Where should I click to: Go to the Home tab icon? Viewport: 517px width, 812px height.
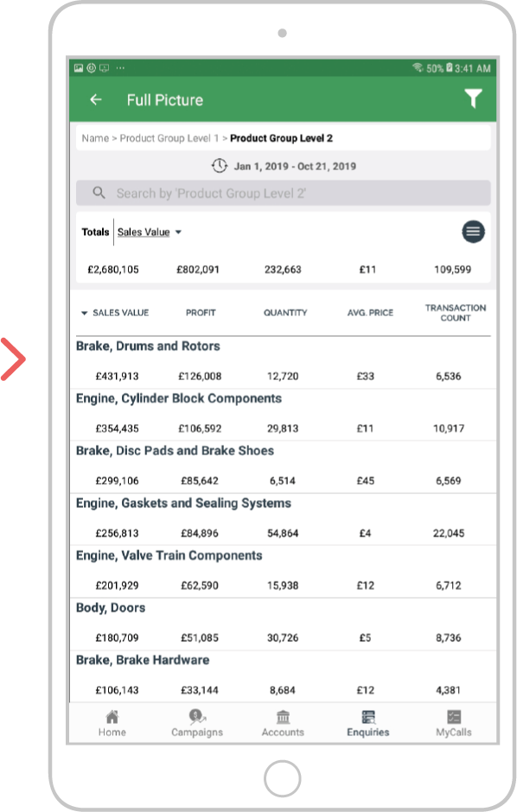tap(112, 717)
